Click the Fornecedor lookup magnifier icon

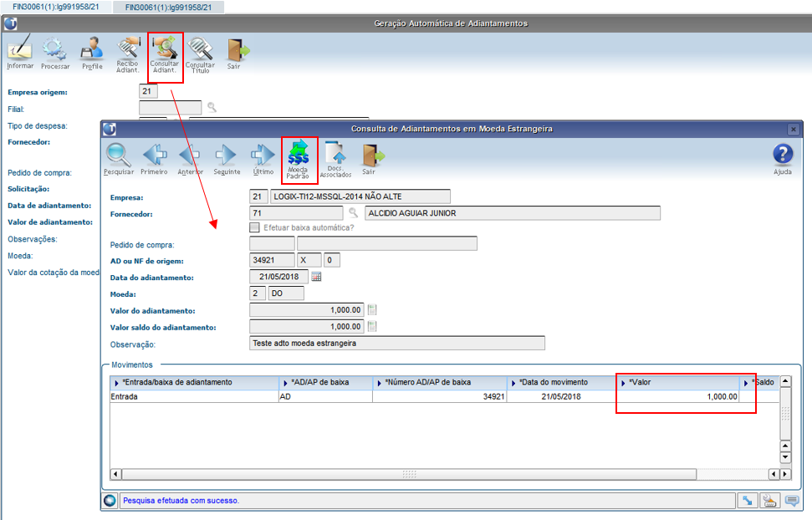click(x=353, y=212)
